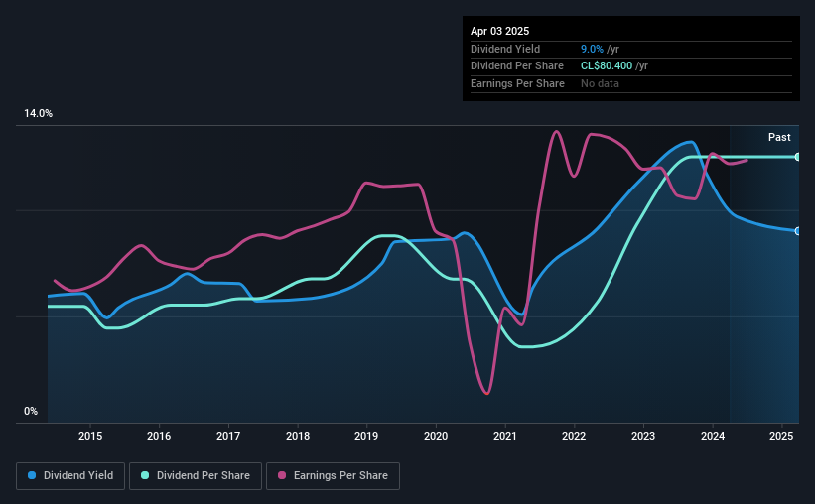Viewport: 815px width, 504px height.
Task: Click the teal endpoint marker of Dividend Per Share
Action: 798,157
